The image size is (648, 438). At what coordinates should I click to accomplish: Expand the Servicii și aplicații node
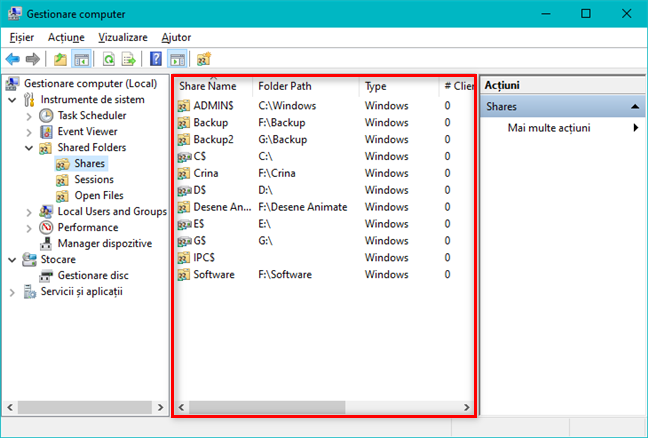[12, 291]
